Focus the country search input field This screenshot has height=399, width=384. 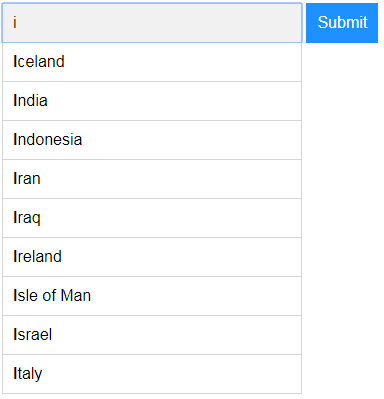152,23
